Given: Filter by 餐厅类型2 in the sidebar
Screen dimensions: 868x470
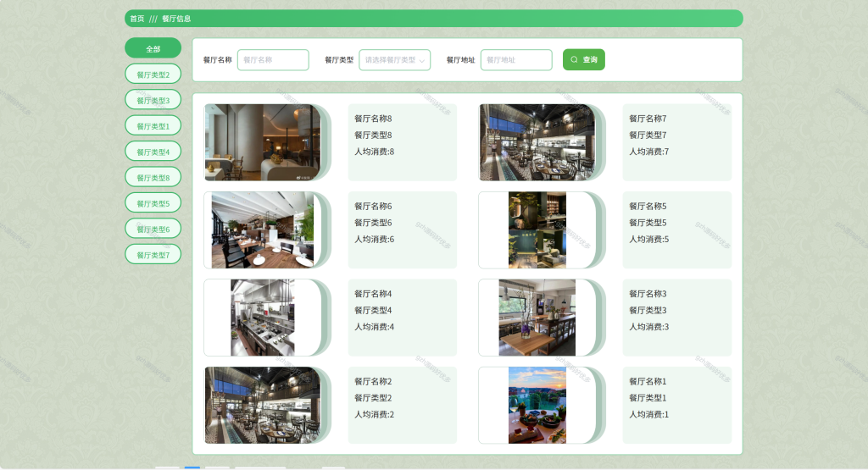Looking at the screenshot, I should point(153,74).
